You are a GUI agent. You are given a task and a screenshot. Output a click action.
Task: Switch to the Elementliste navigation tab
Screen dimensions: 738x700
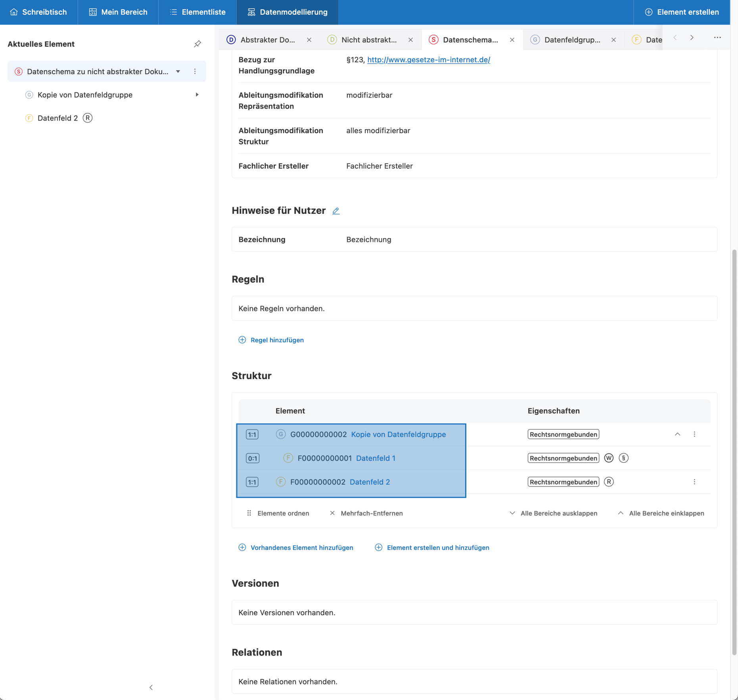pyautogui.click(x=197, y=12)
